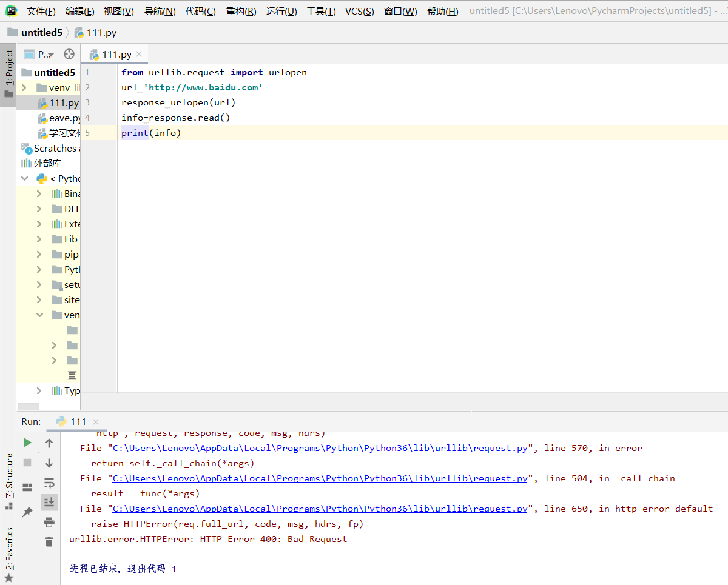Select the untitled5 project root

click(x=49, y=72)
